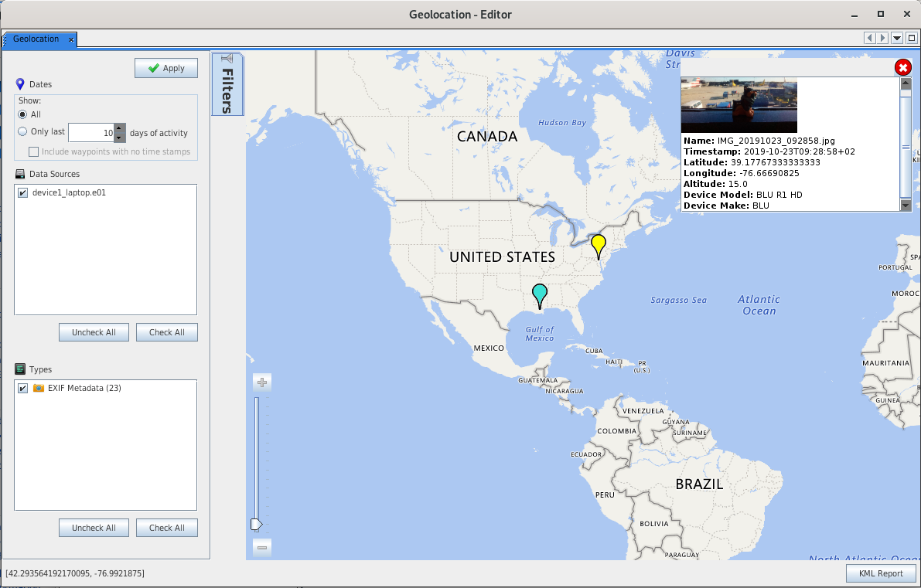Toggle the device1_laptop.e01 data source checkbox
Screen dimensions: 921x588
pos(23,193)
